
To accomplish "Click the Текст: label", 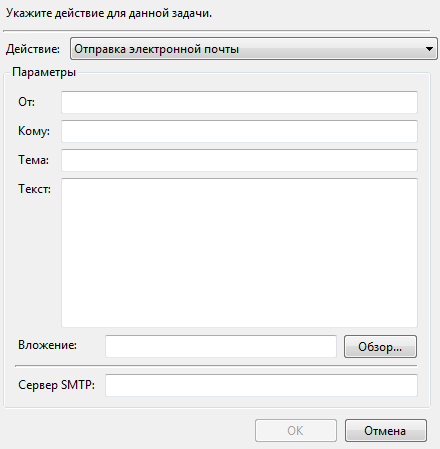I will (x=34, y=189).
